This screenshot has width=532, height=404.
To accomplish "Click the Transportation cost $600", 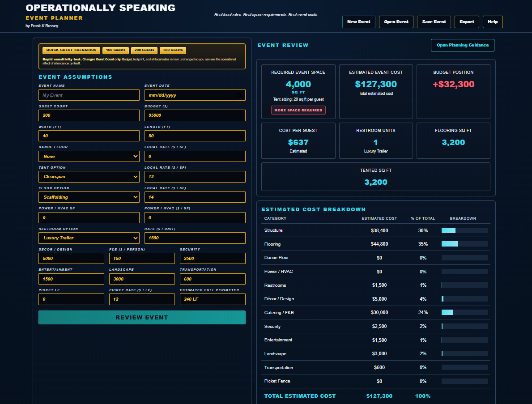I will [379, 367].
